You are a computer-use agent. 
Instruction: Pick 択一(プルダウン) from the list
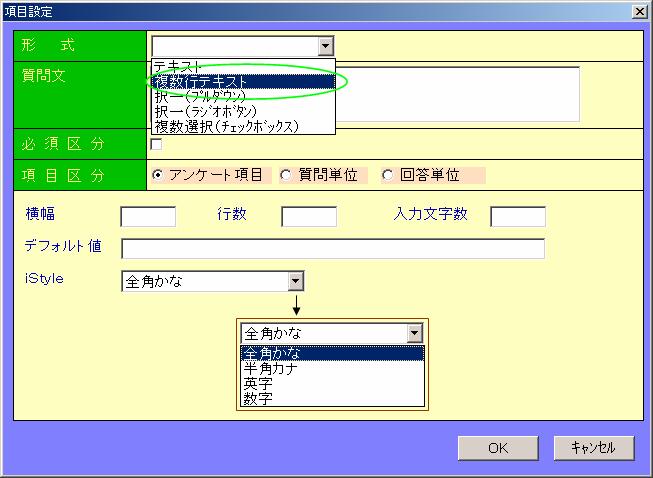[243, 97]
